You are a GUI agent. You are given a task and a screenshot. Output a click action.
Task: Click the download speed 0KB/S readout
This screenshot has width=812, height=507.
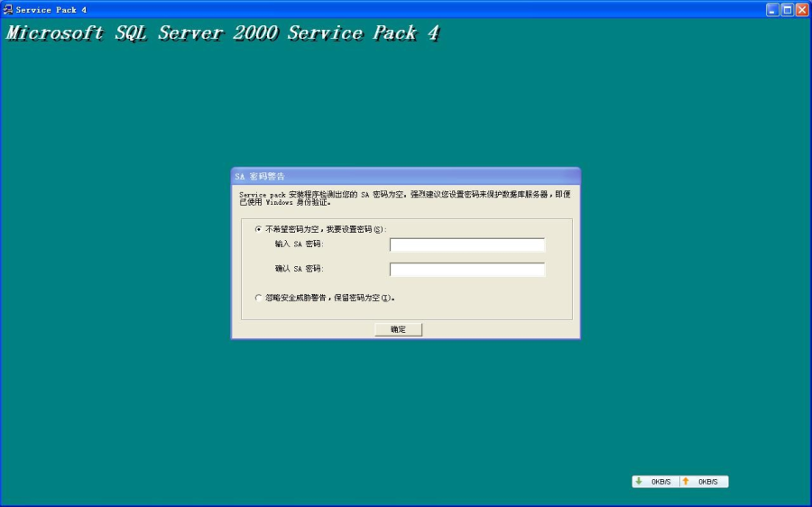click(x=661, y=482)
